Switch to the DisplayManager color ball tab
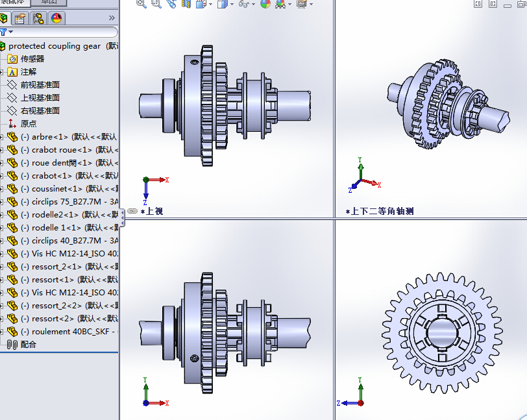527x420 pixels. point(56,18)
